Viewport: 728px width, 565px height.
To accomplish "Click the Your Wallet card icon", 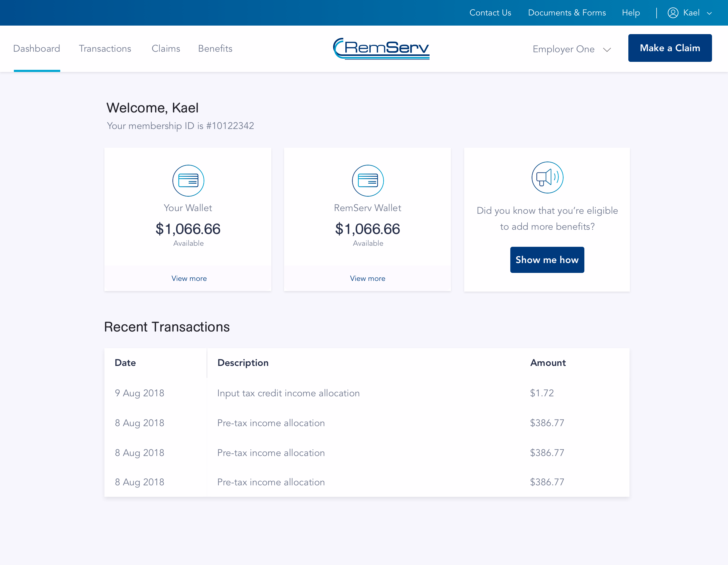I will 188,180.
